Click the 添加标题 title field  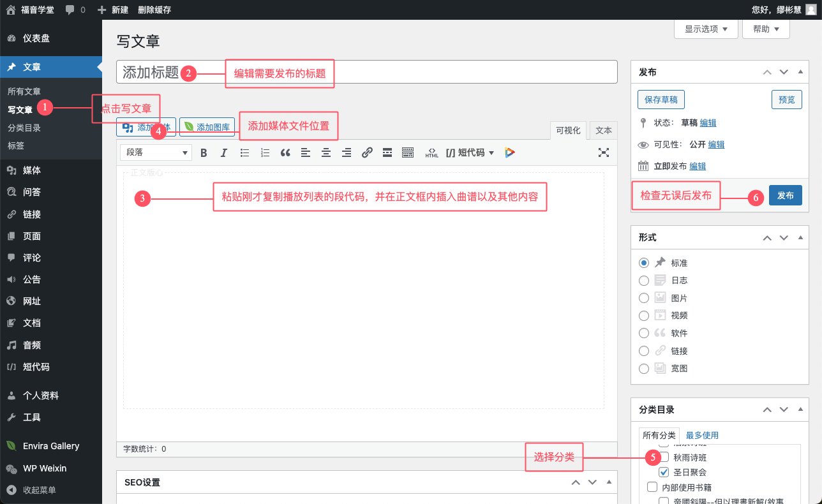[367, 71]
